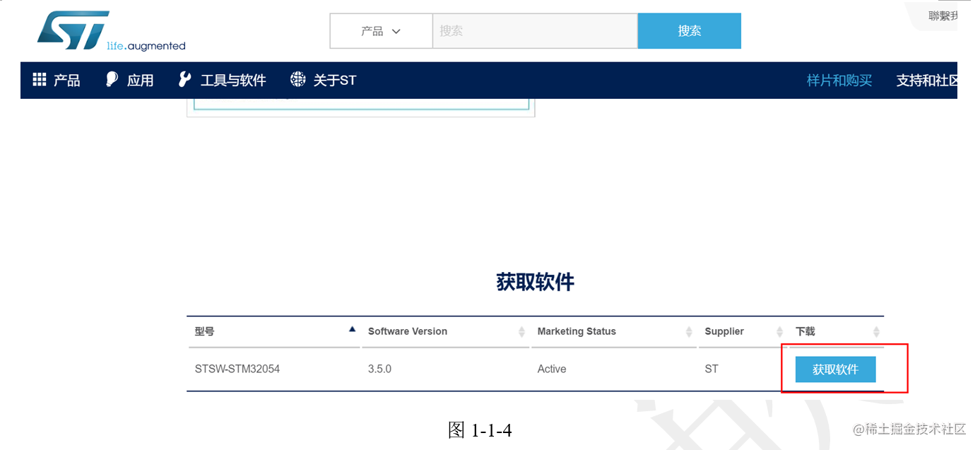Open the 支持和社区 menu
The width and height of the screenshot is (980, 450).
(x=927, y=81)
